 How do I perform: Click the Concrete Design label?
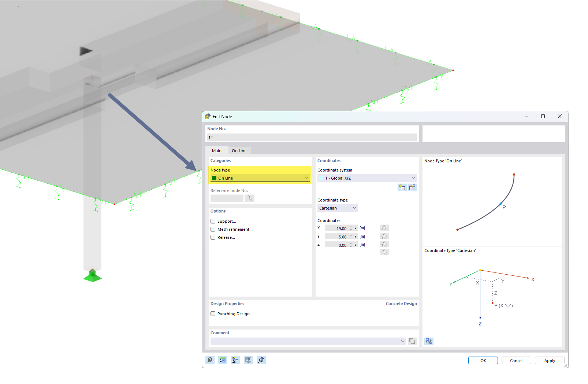[401, 304]
